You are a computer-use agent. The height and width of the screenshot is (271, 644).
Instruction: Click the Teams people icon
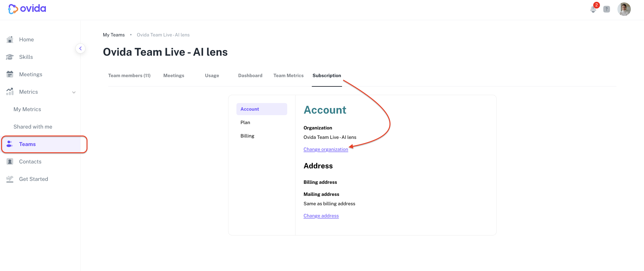click(10, 144)
